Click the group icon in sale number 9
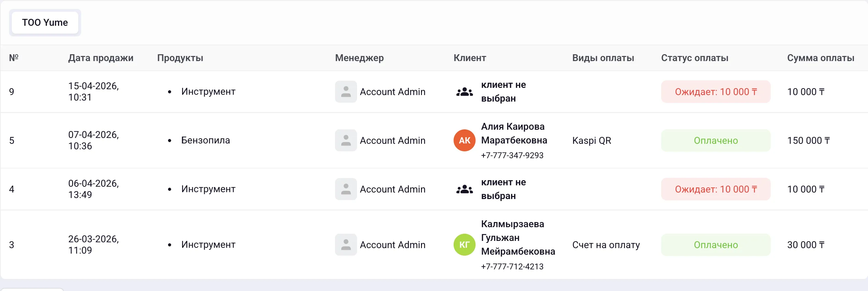868x291 pixels. 464,92
